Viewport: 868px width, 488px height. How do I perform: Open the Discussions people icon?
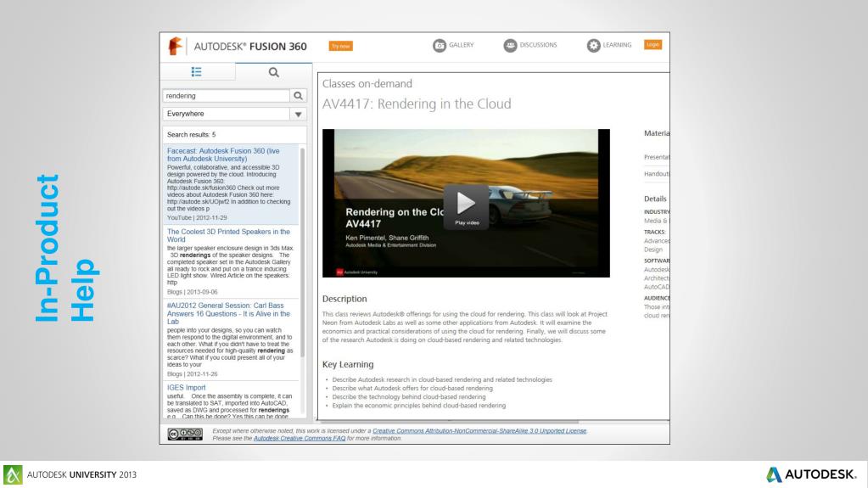coord(510,46)
